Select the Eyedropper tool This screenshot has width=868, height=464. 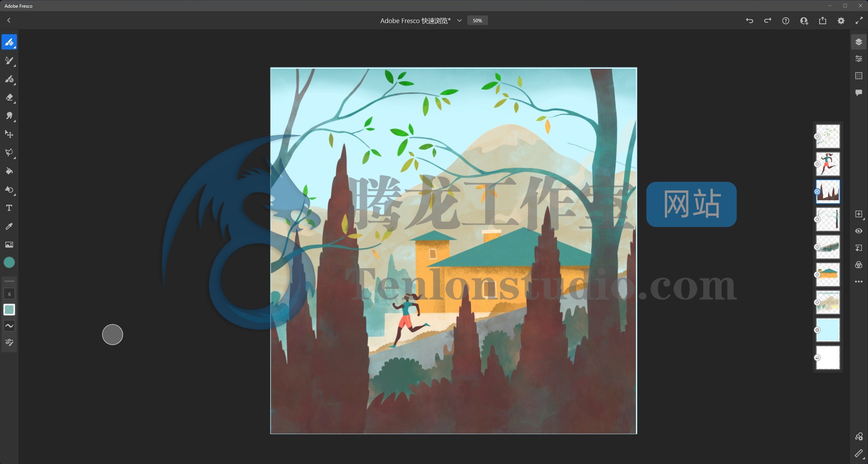pos(9,226)
